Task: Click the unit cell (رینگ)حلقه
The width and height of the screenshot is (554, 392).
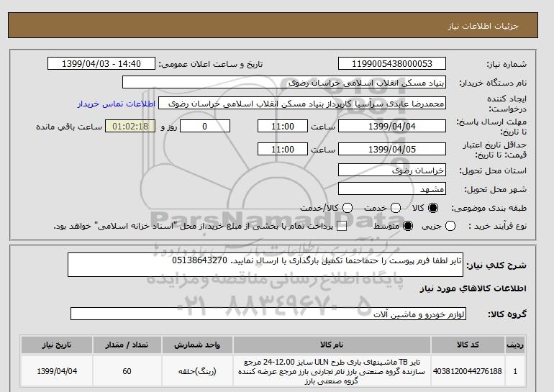Action: [197, 372]
